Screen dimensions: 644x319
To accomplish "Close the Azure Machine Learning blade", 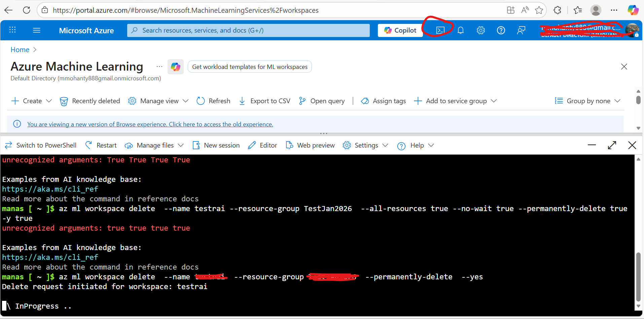I will (x=624, y=67).
